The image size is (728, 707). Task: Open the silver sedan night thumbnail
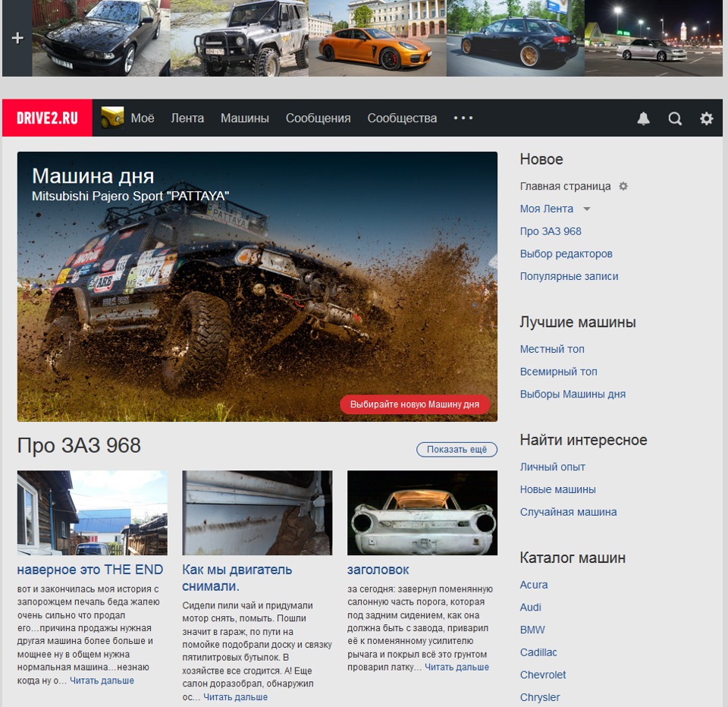tap(653, 38)
